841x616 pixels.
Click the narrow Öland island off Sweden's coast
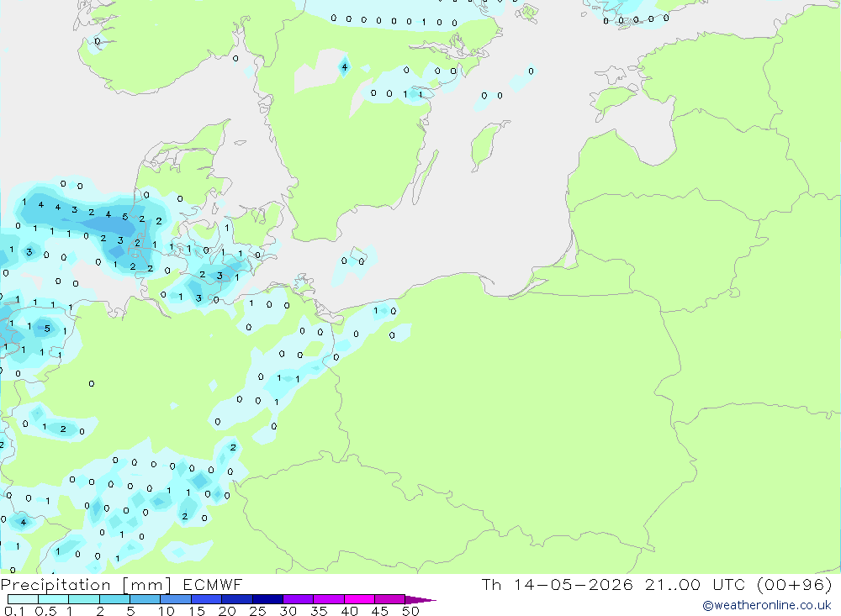424,177
